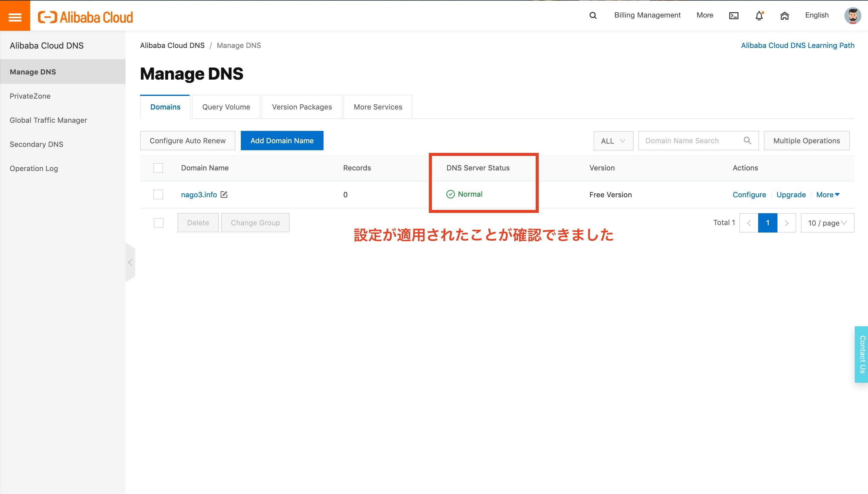Click the green Normal status icon
868x494 pixels.
point(451,194)
